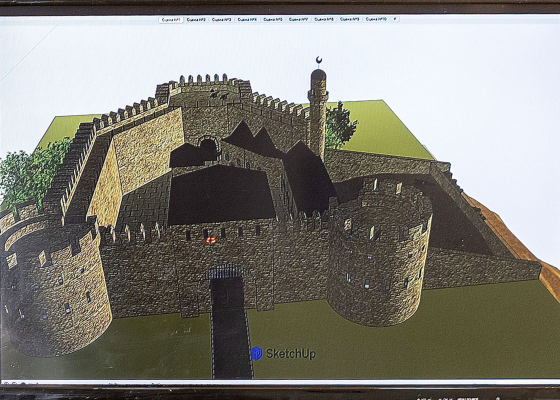Select the red marker on front wall
This screenshot has height=400, width=560.
211,240
